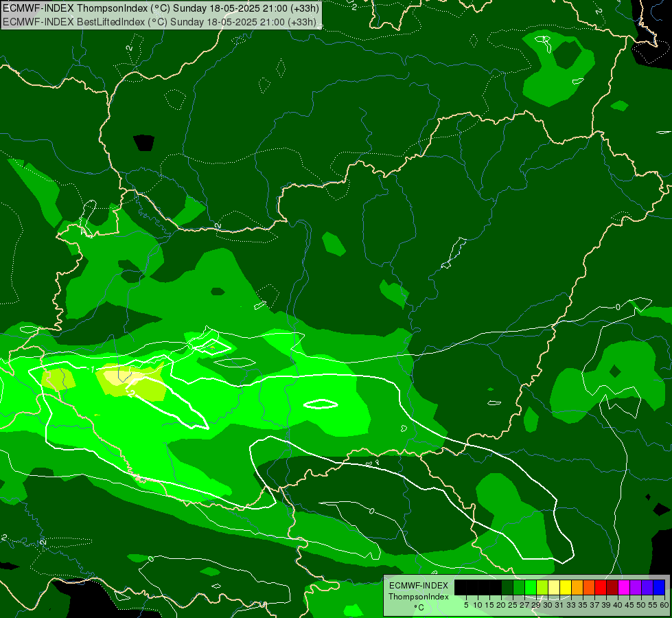Image resolution: width=672 pixels, height=618 pixels.
Task: Click legend tick value 31
Action: 559,605
